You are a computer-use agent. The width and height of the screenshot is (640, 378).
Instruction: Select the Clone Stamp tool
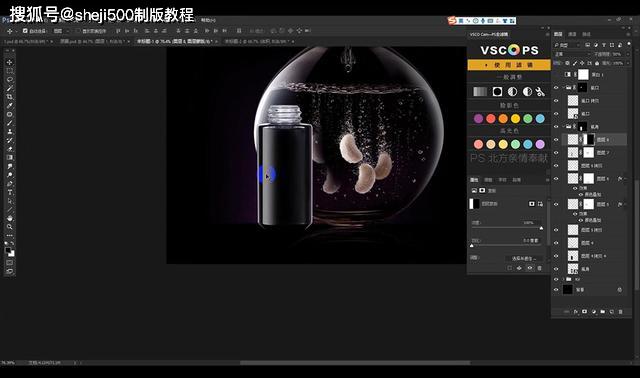[9, 132]
